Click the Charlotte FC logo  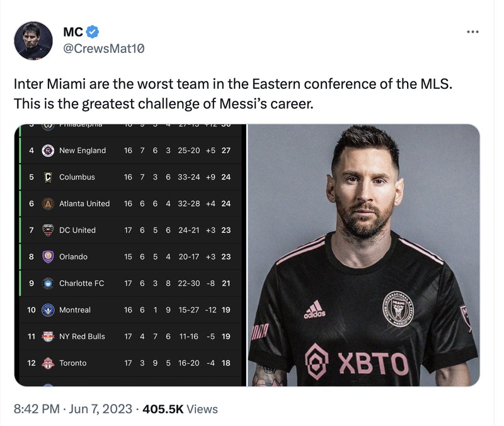click(x=47, y=283)
